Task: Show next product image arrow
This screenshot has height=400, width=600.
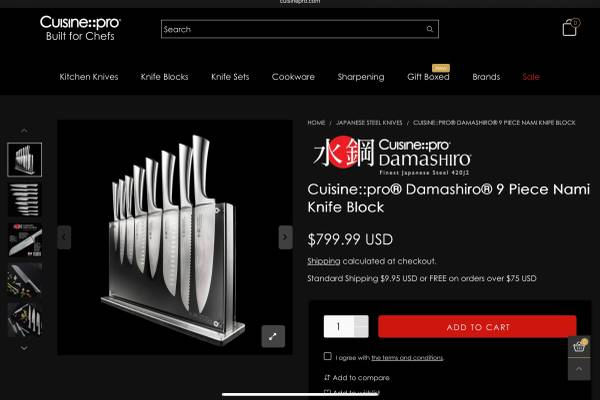Action: [x=285, y=237]
